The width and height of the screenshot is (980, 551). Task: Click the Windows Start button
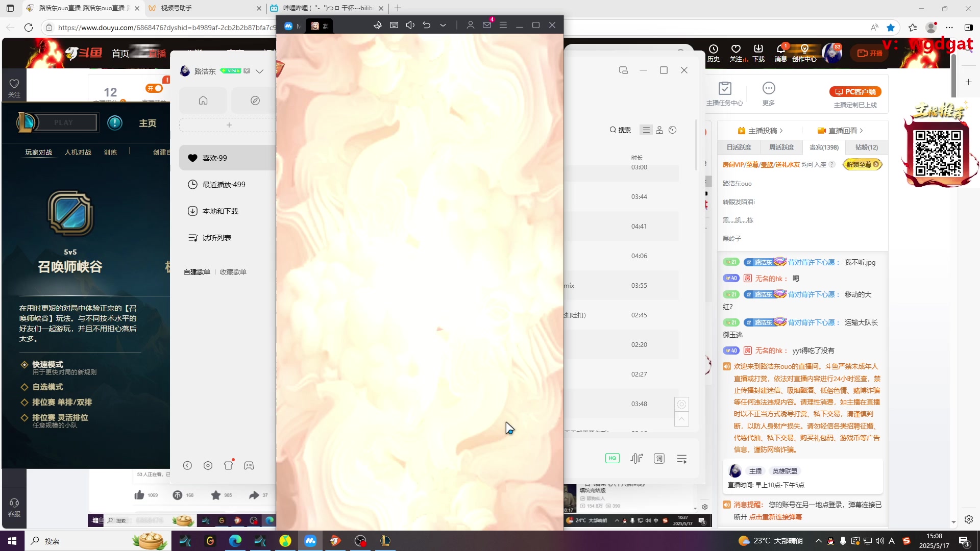click(12, 541)
